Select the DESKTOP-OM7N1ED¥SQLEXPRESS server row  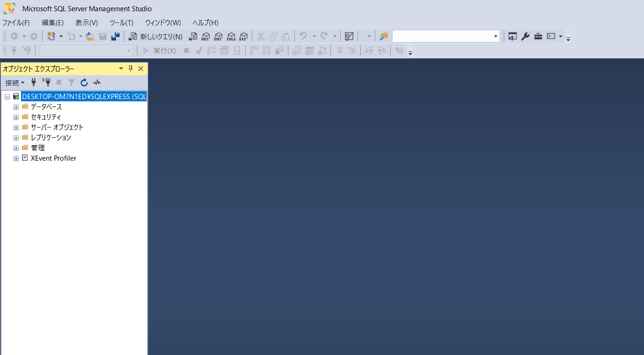84,97
